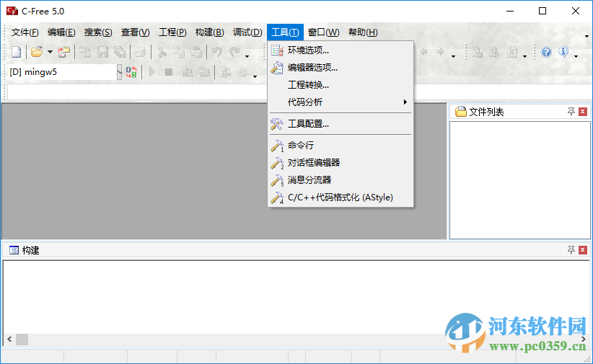This screenshot has width=593, height=364.
Task: Close the open 工具(T) menu
Action: pos(285,32)
